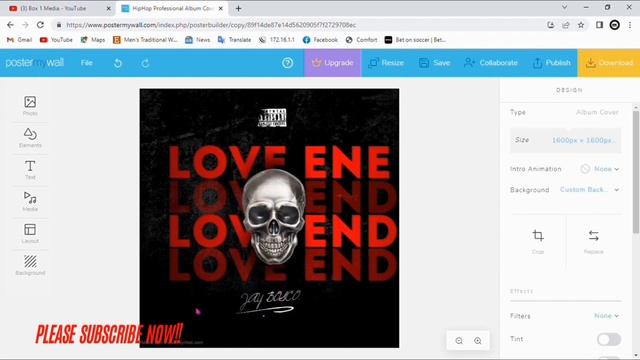Open the browser side panel icon

pos(599,25)
